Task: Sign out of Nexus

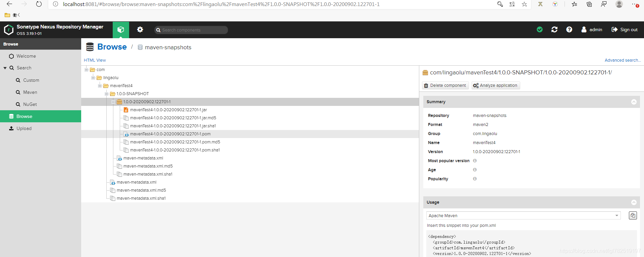Action: tap(625, 29)
